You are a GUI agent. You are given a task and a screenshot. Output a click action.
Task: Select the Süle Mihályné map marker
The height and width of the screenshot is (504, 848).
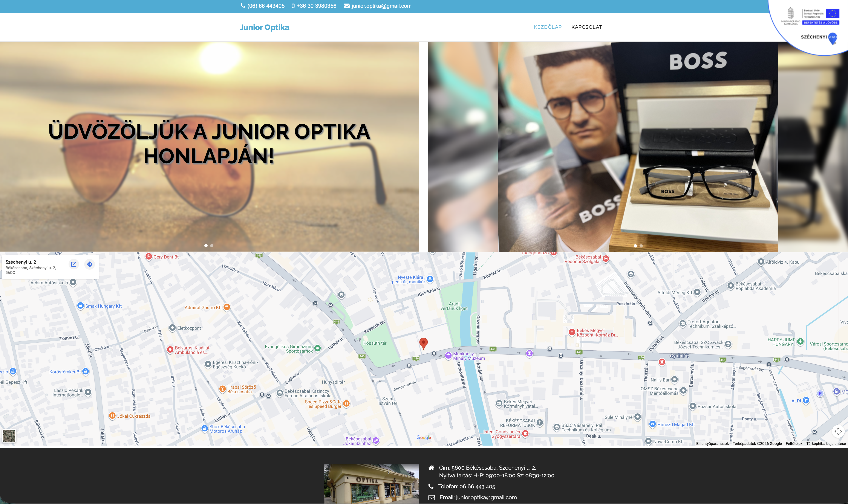point(638,417)
